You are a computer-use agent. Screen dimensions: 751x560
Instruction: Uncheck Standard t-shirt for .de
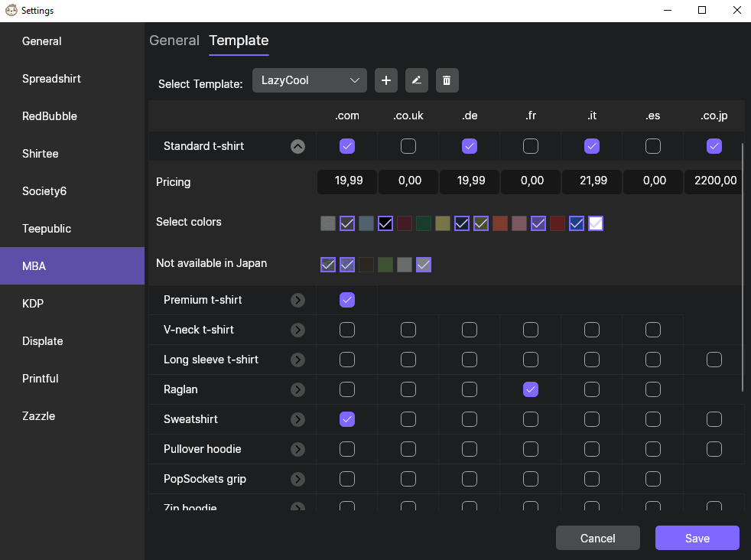[x=470, y=146]
